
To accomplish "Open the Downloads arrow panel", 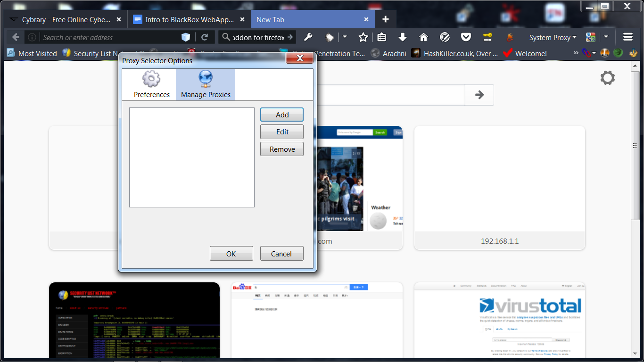I will [403, 37].
